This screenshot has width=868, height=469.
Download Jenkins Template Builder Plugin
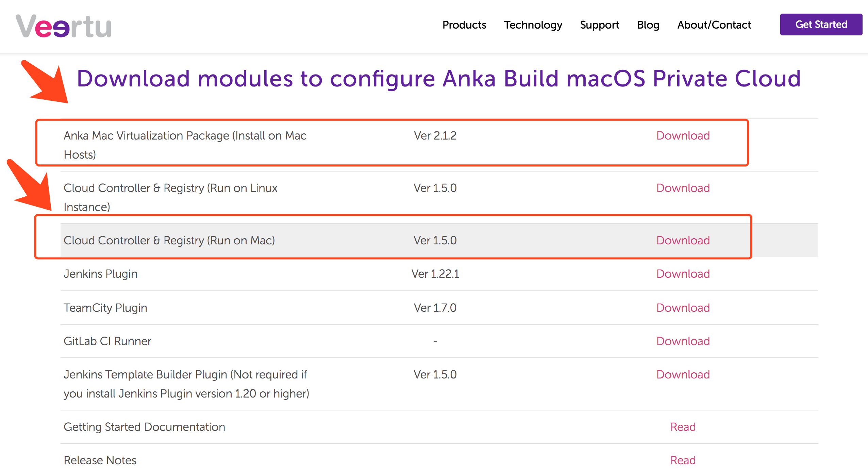tap(683, 374)
